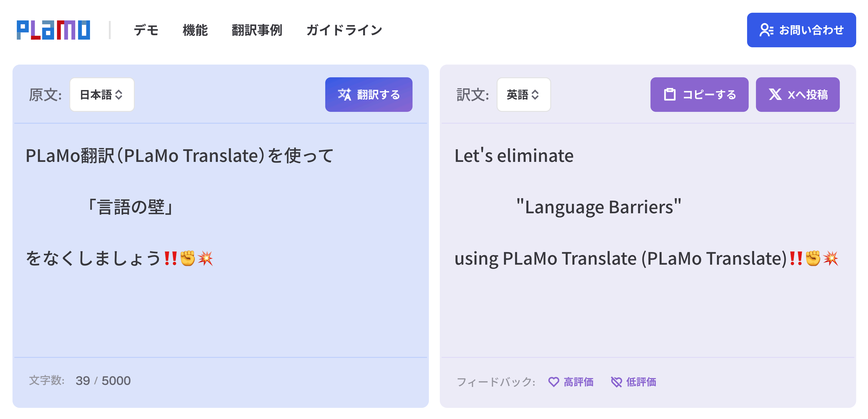Click the contact person icon
The height and width of the screenshot is (419, 868).
point(766,30)
